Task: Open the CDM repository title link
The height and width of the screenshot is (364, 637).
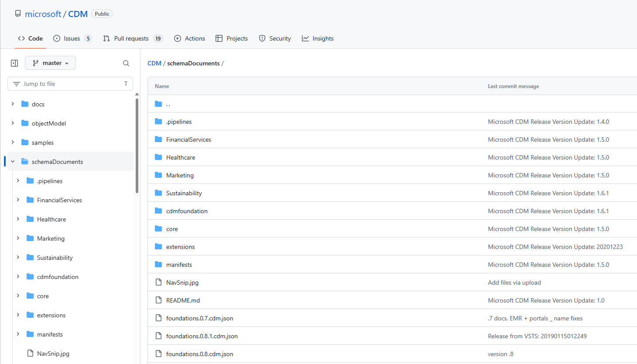Action: pyautogui.click(x=78, y=14)
